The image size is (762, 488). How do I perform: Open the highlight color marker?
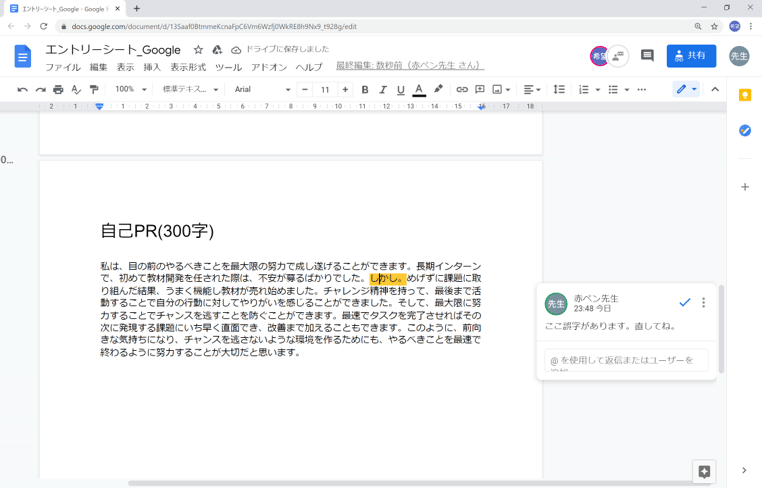(x=438, y=89)
